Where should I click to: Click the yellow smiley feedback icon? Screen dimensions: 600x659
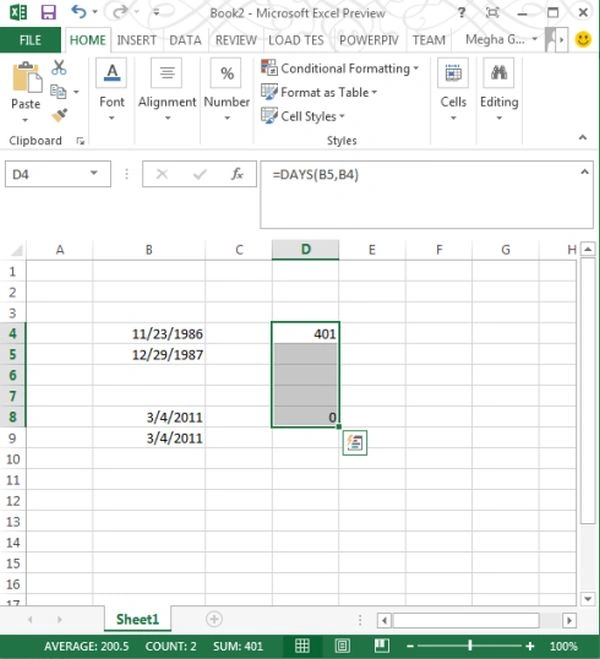583,40
